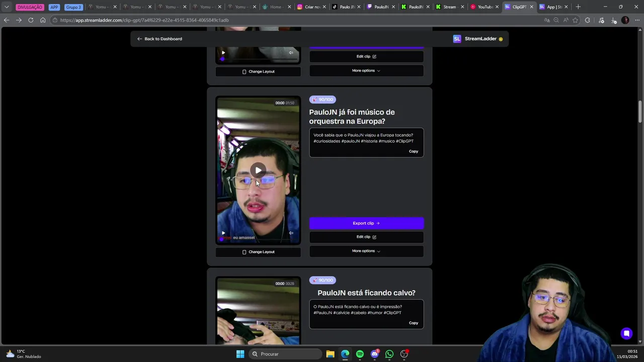Copy the 'ficando calvo' clip description
This screenshot has height=362, width=644.
coord(413,323)
